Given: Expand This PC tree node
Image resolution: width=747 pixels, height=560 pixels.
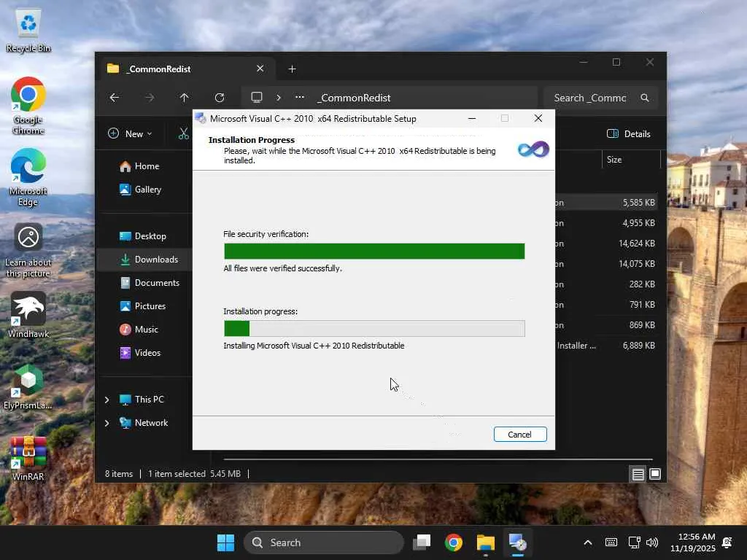Looking at the screenshot, I should click(107, 400).
